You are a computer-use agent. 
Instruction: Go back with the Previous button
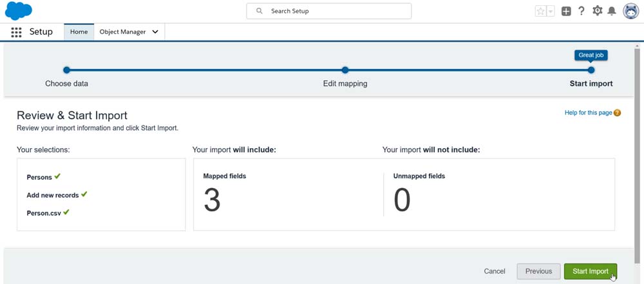(538, 271)
